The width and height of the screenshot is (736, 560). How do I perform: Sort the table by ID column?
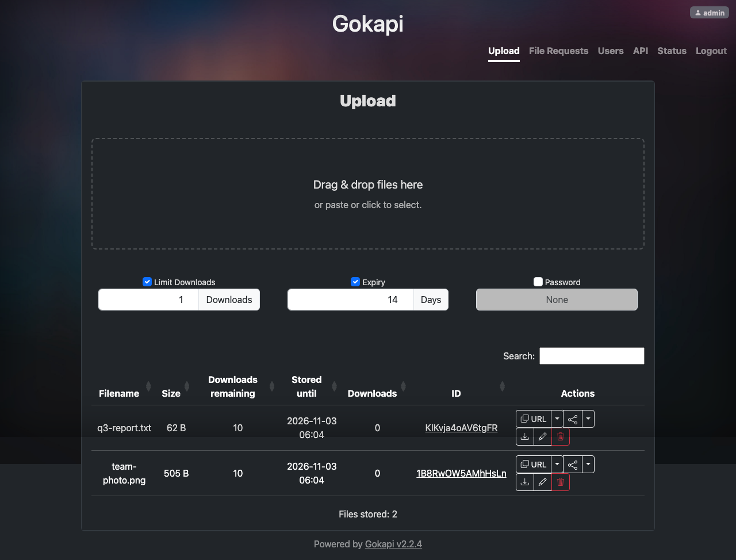461,386
